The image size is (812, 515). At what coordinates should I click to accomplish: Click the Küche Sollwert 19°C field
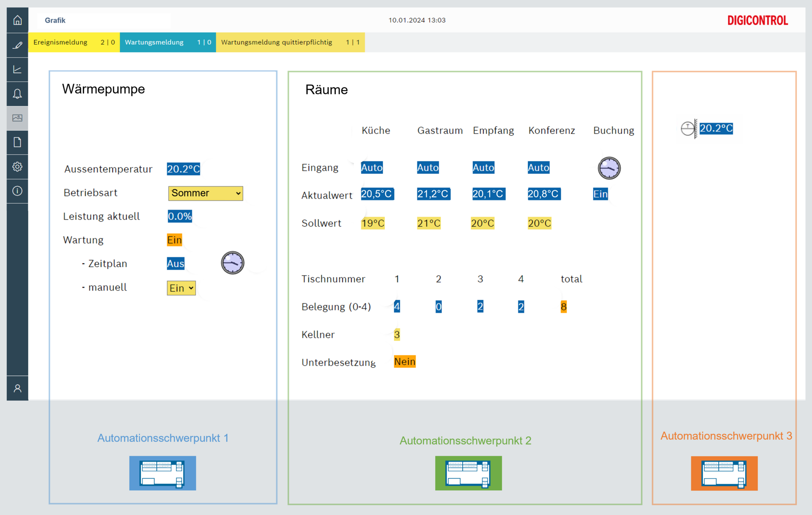[373, 223]
